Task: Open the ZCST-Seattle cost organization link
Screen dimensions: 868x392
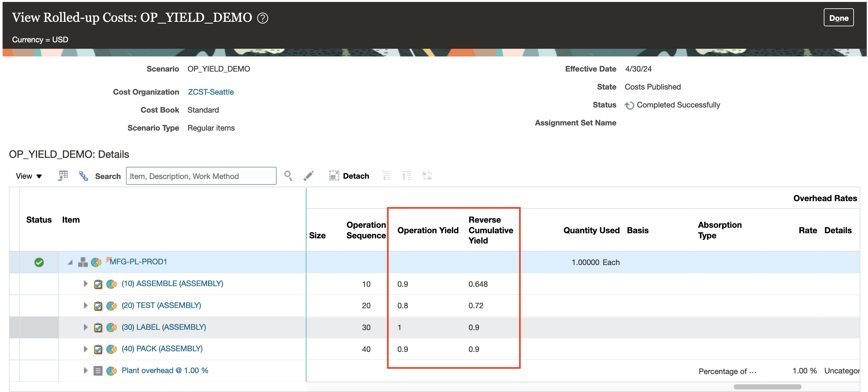Action: coord(211,92)
